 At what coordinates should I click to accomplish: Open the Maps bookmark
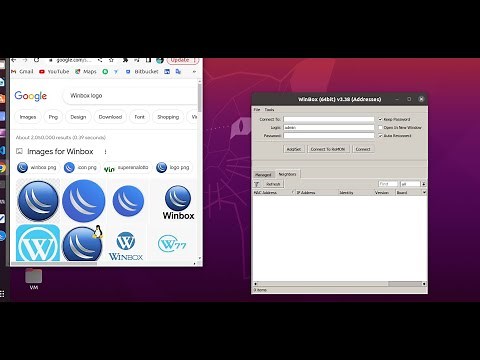point(86,71)
